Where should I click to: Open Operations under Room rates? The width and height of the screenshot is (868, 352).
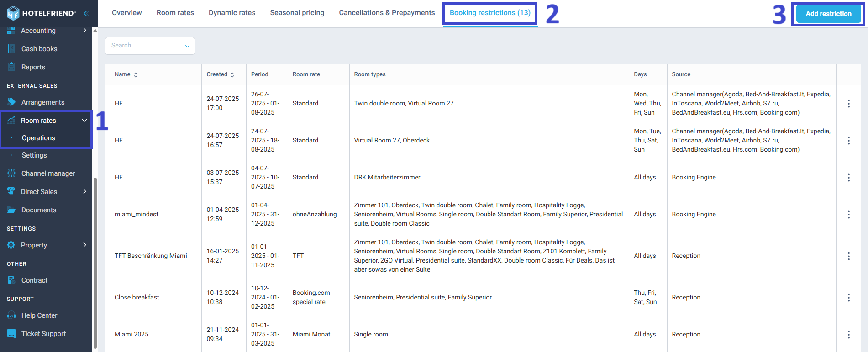tap(38, 138)
